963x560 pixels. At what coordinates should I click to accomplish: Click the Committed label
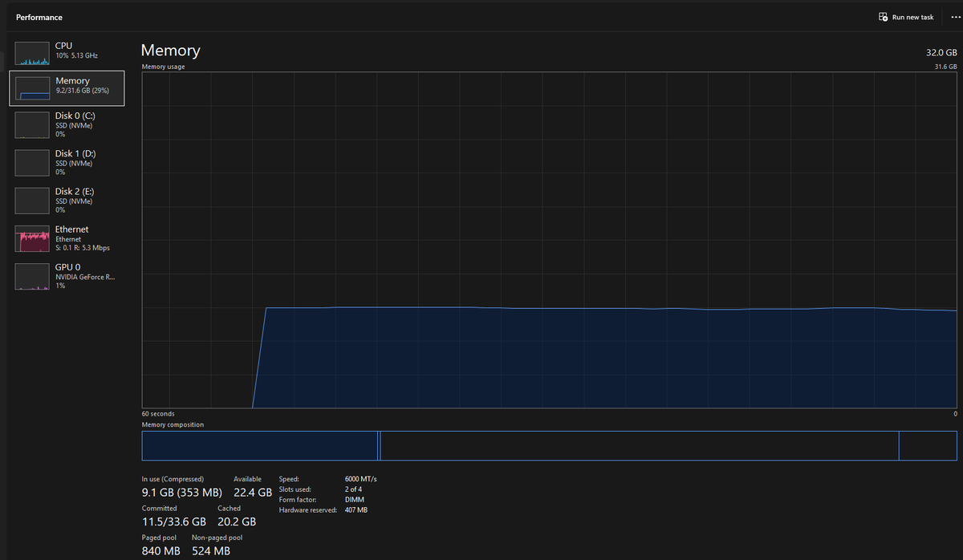160,509
